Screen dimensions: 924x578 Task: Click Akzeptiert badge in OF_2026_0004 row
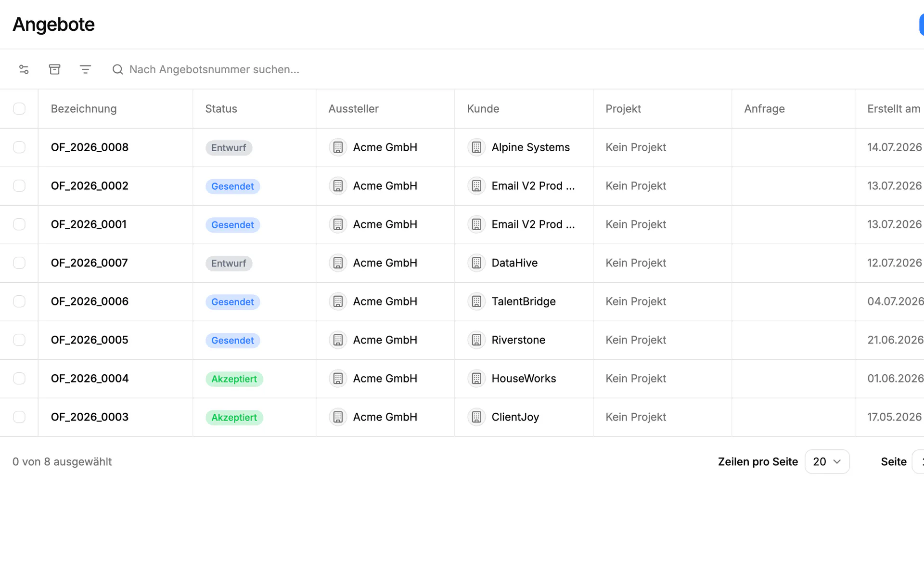point(234,379)
